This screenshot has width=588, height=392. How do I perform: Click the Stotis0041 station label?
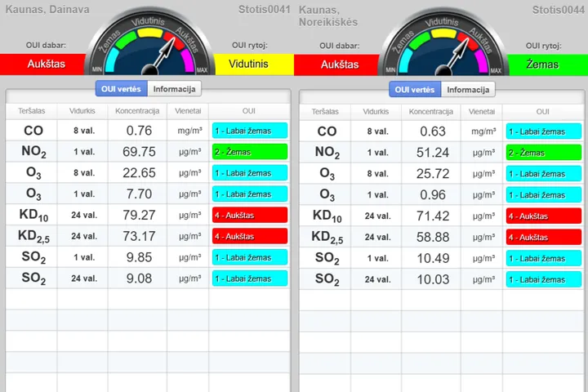tap(265, 9)
